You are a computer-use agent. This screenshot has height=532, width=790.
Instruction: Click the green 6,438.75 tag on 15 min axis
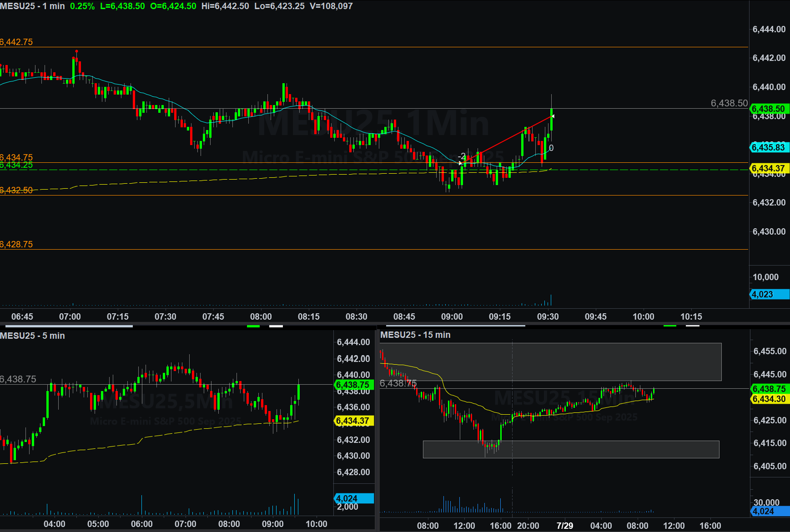pyautogui.click(x=770, y=389)
